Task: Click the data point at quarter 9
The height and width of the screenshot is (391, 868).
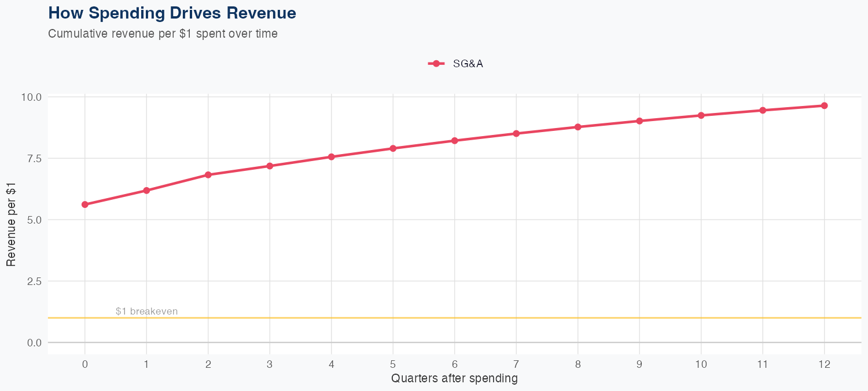Action: 639,121
